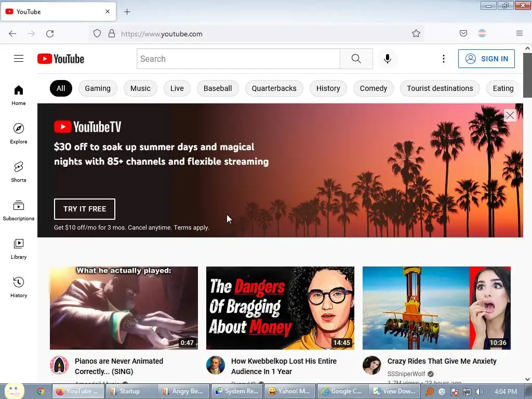Focus the YouTube Search field
This screenshot has width=532, height=399.
238,59
